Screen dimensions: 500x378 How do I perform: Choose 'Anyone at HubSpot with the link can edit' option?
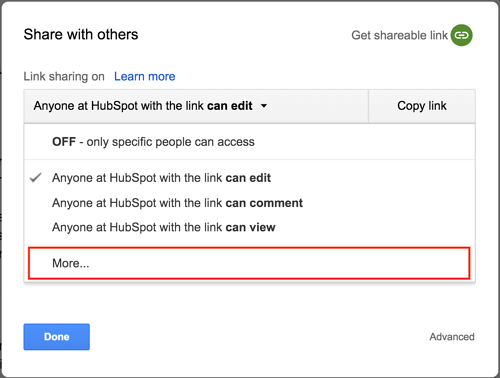coord(249,178)
